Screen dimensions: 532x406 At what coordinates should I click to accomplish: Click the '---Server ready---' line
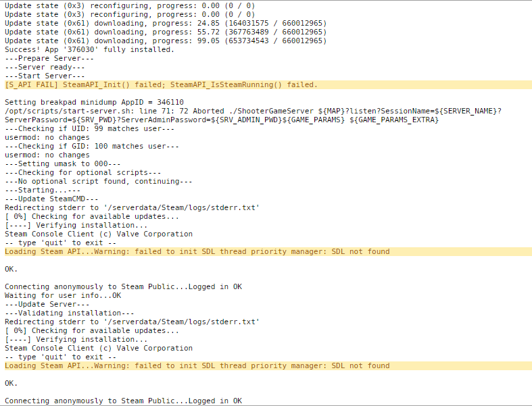pos(45,67)
